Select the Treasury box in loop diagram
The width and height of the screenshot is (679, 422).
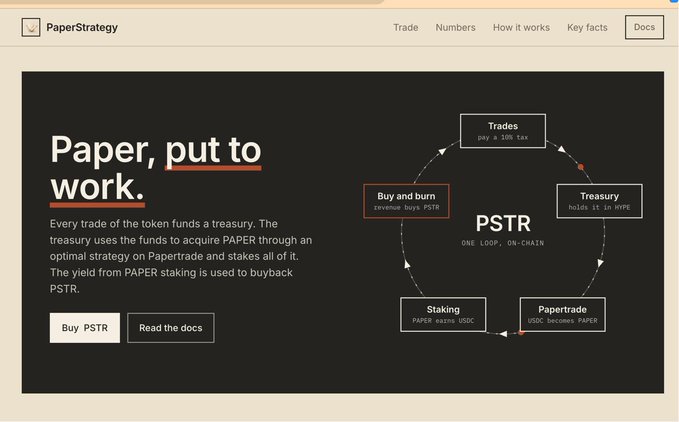coord(599,201)
